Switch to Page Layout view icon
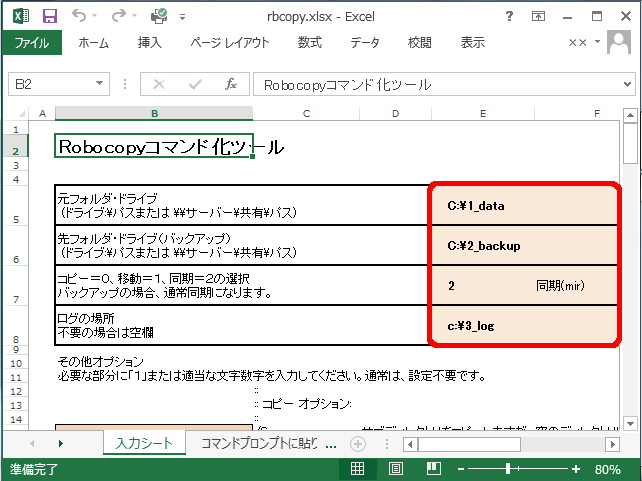 (x=395, y=469)
